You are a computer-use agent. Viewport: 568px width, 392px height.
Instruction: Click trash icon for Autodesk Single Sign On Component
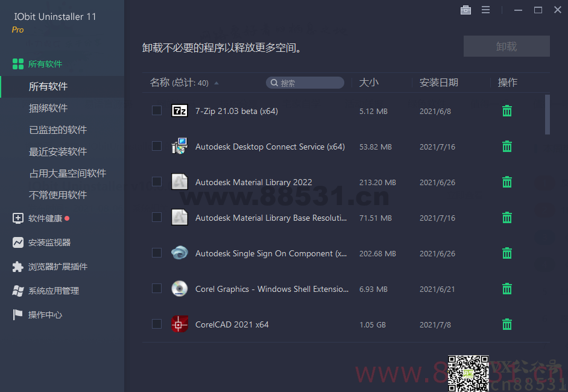[506, 253]
